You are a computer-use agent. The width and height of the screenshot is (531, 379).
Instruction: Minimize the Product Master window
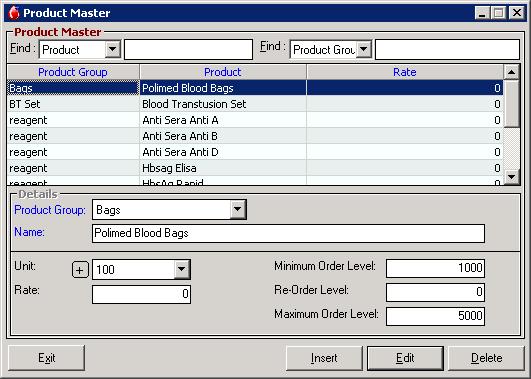pyautogui.click(x=482, y=13)
